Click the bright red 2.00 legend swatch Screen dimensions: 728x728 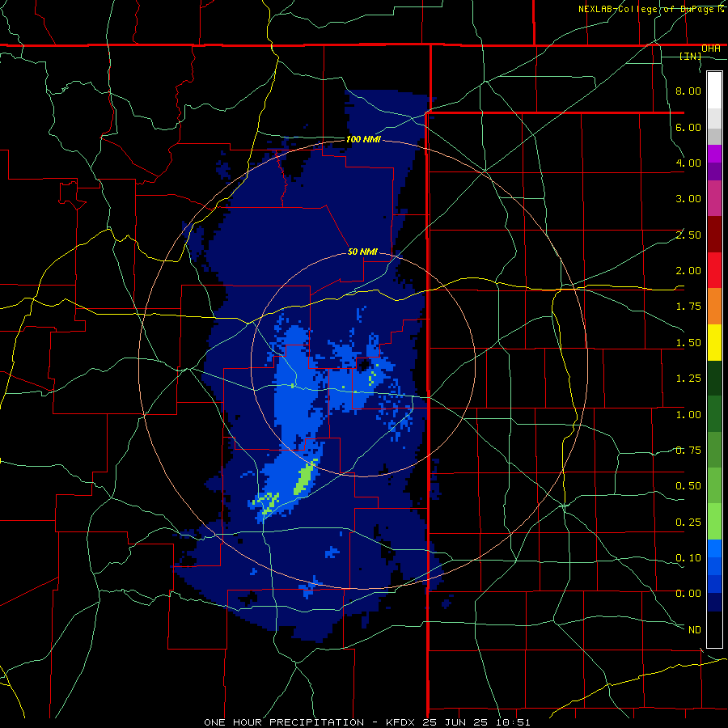tap(714, 270)
